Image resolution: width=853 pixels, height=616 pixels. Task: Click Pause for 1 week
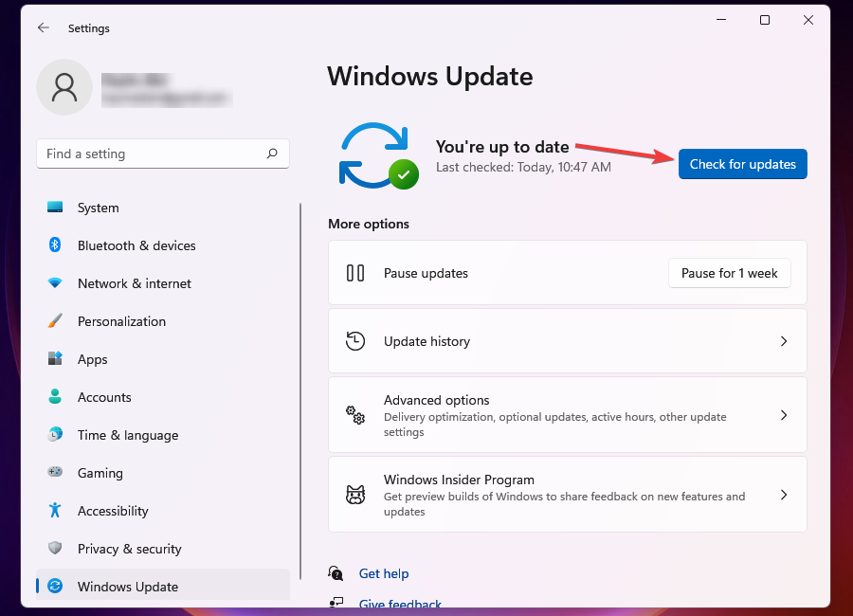point(729,273)
